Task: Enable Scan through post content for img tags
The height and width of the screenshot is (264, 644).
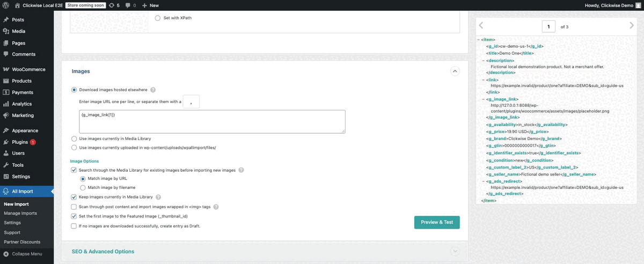Action: coord(74,207)
